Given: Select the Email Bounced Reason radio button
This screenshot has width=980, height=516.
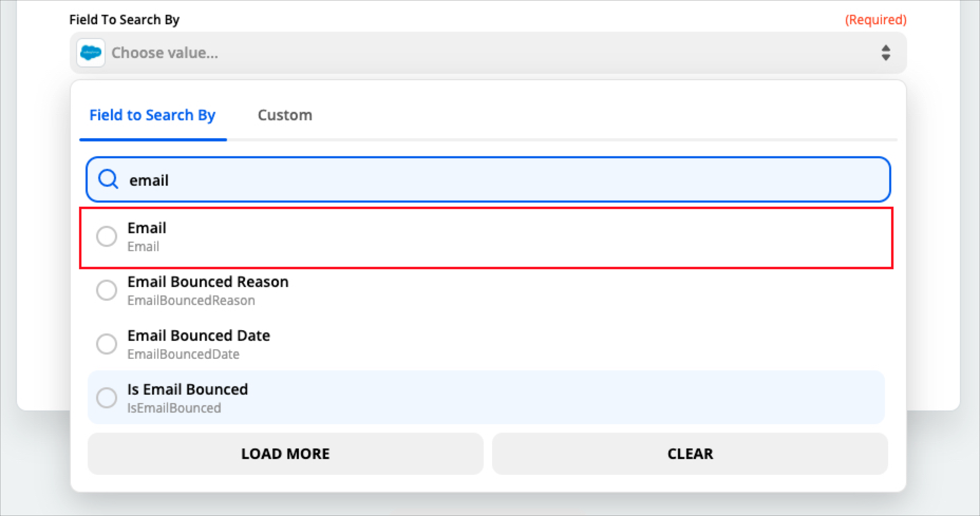Looking at the screenshot, I should (107, 290).
